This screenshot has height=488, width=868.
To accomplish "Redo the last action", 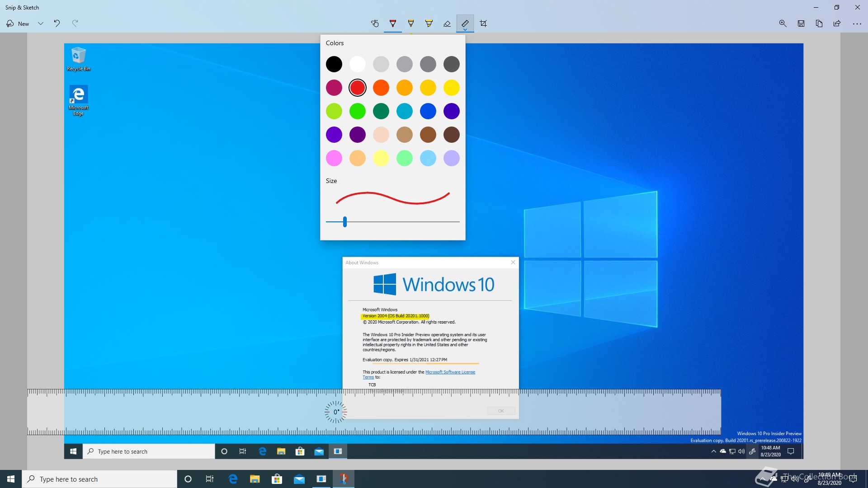I will 75,23.
